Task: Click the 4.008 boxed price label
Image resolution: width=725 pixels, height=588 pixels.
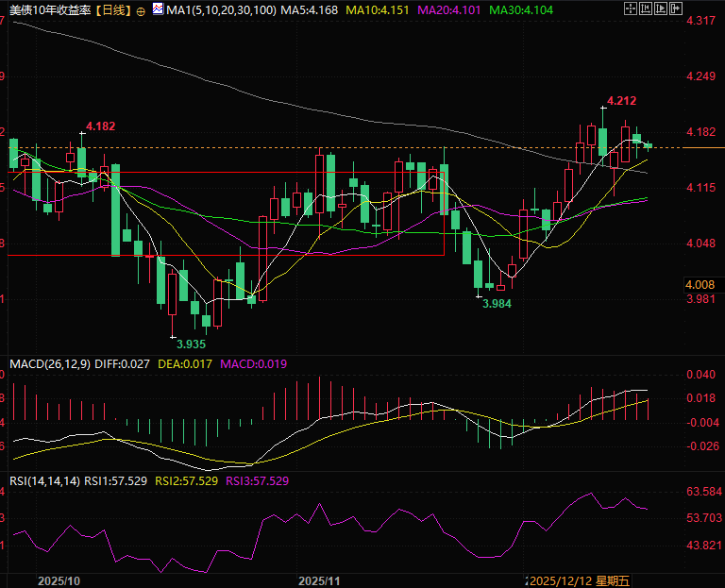Action: pyautogui.click(x=700, y=285)
